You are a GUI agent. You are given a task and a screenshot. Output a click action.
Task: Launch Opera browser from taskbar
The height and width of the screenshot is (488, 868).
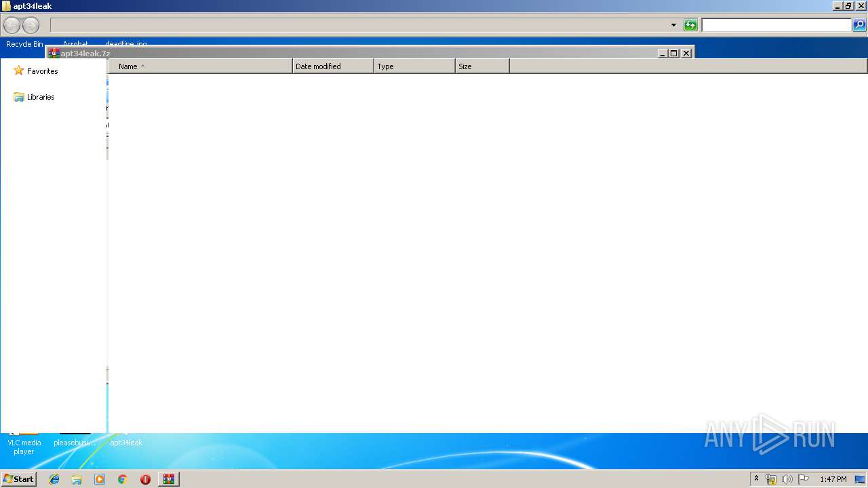point(145,479)
